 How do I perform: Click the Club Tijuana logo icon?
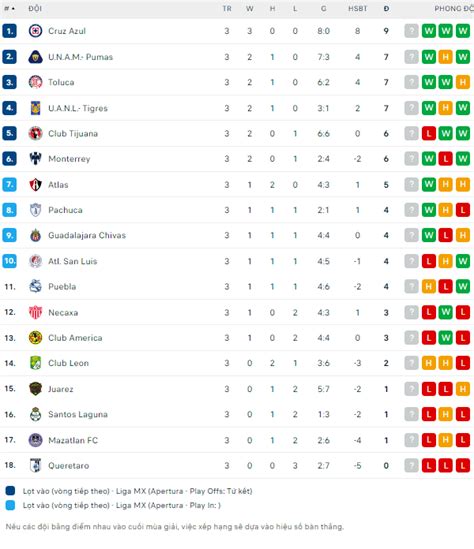[x=35, y=133]
